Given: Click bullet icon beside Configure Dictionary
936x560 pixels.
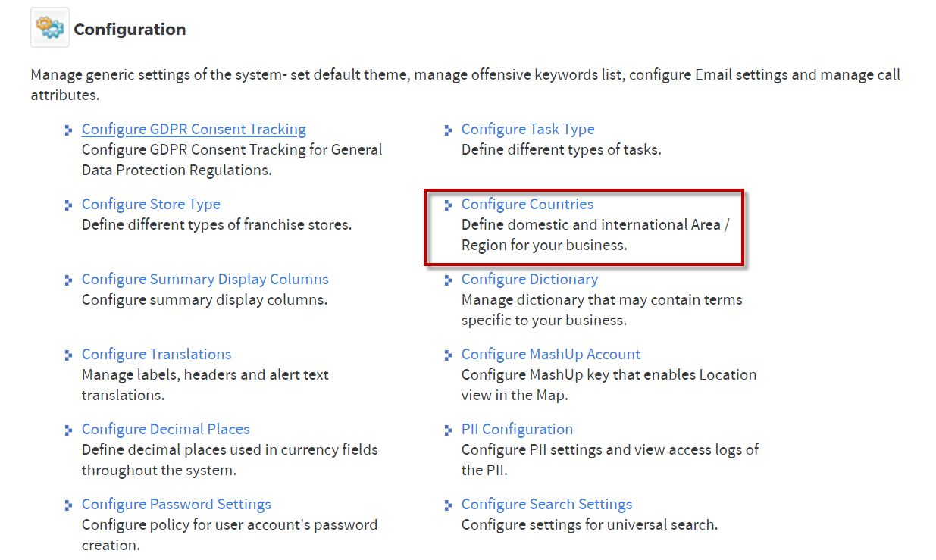Looking at the screenshot, I should click(449, 280).
